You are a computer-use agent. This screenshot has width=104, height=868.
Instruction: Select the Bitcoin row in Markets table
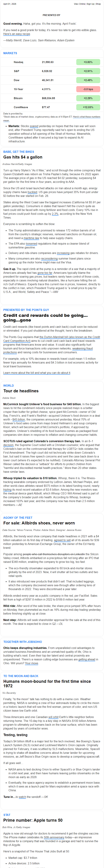coord(52,98)
